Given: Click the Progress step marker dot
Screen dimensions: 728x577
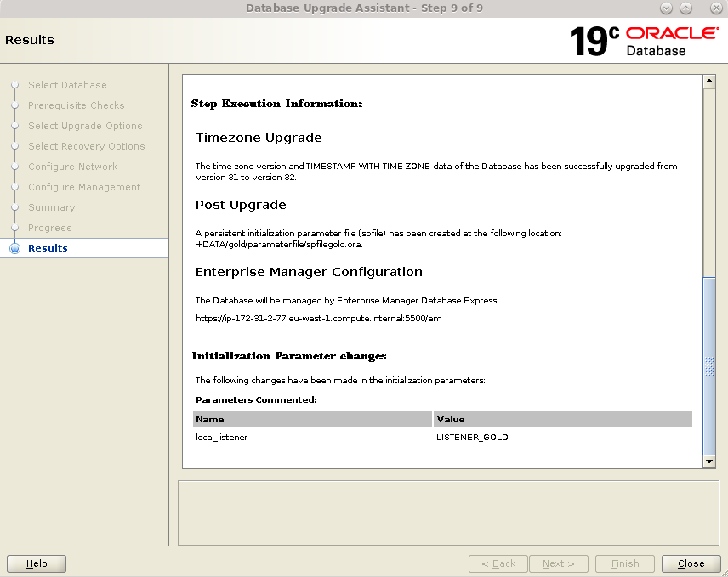Looking at the screenshot, I should pos(14,228).
